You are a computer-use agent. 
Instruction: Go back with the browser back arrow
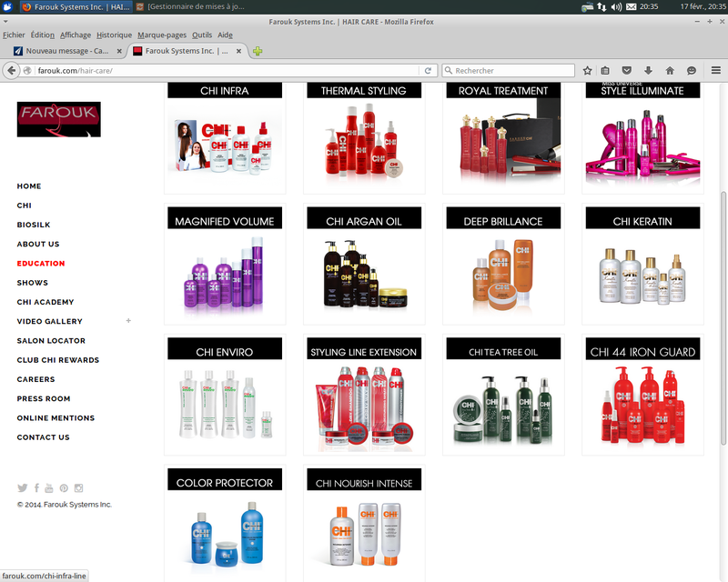11,71
